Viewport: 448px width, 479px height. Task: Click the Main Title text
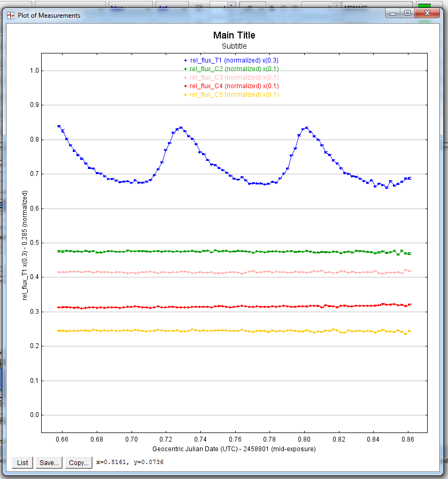point(234,35)
